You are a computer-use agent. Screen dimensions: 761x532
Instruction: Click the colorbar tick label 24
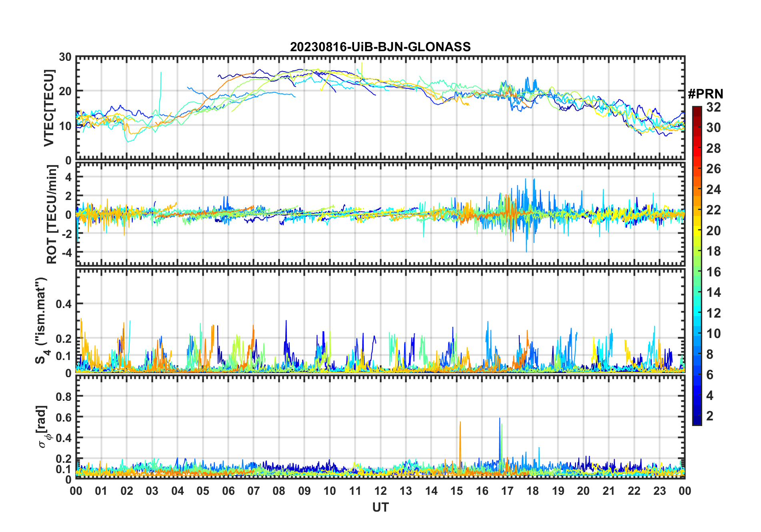pos(713,190)
